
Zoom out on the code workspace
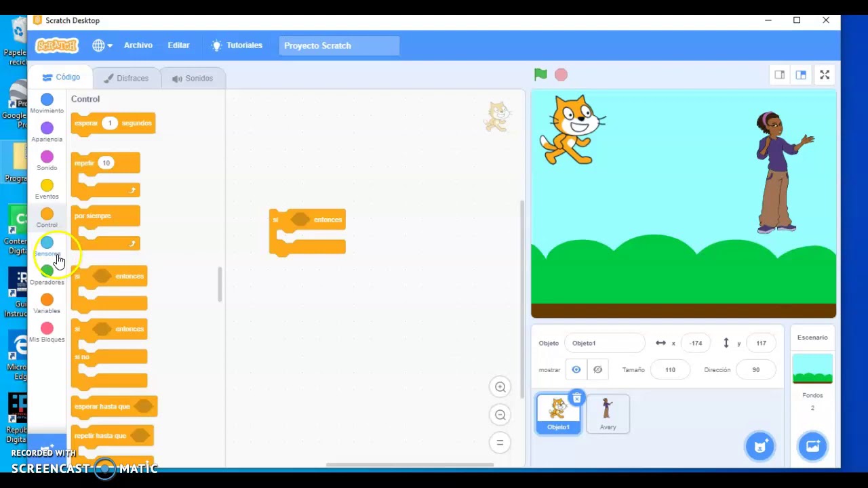(500, 415)
